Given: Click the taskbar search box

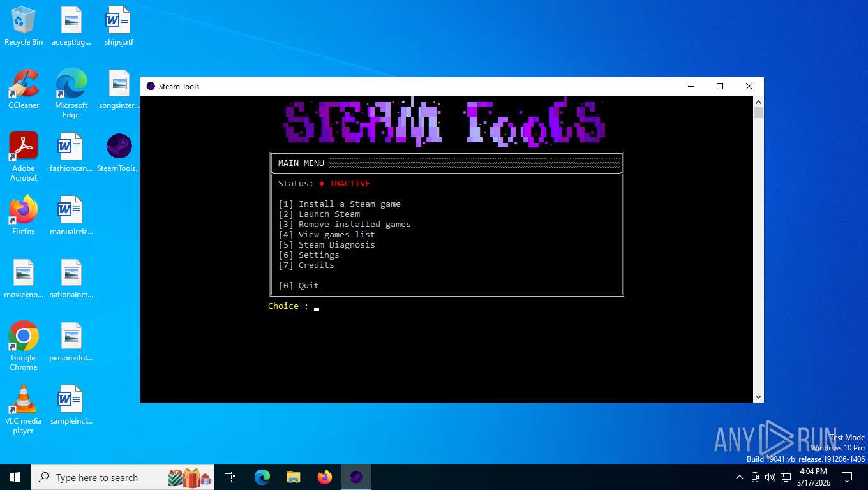Looking at the screenshot, I should (123, 477).
